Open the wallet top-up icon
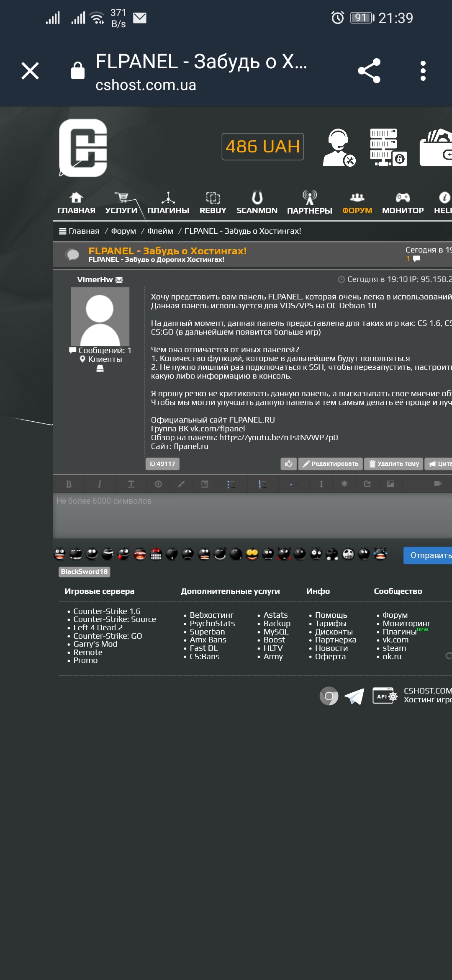 [436, 147]
